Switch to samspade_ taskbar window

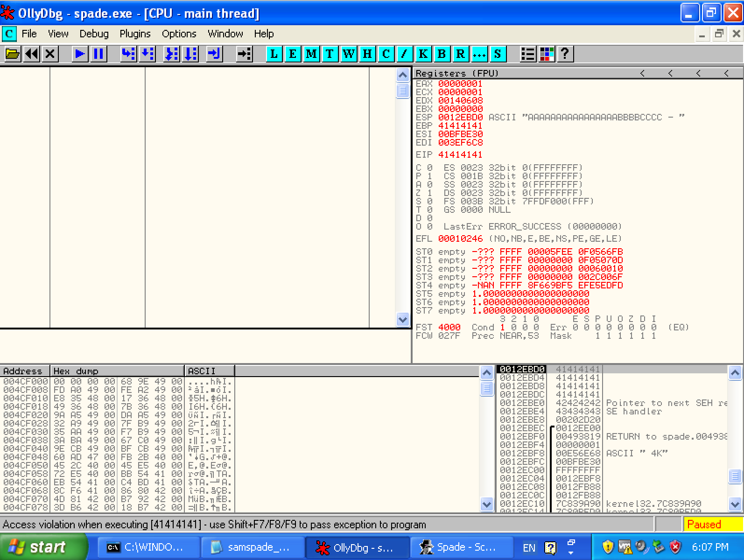click(252, 547)
